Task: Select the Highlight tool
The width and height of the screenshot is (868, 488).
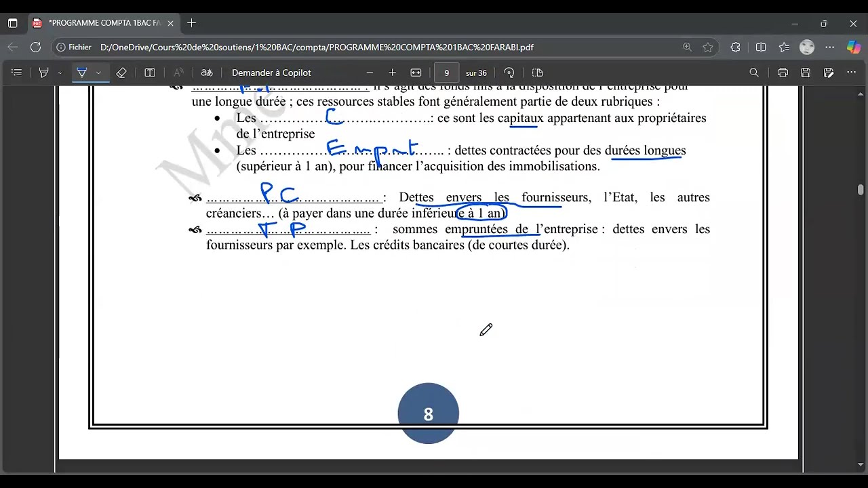Action: (44, 73)
